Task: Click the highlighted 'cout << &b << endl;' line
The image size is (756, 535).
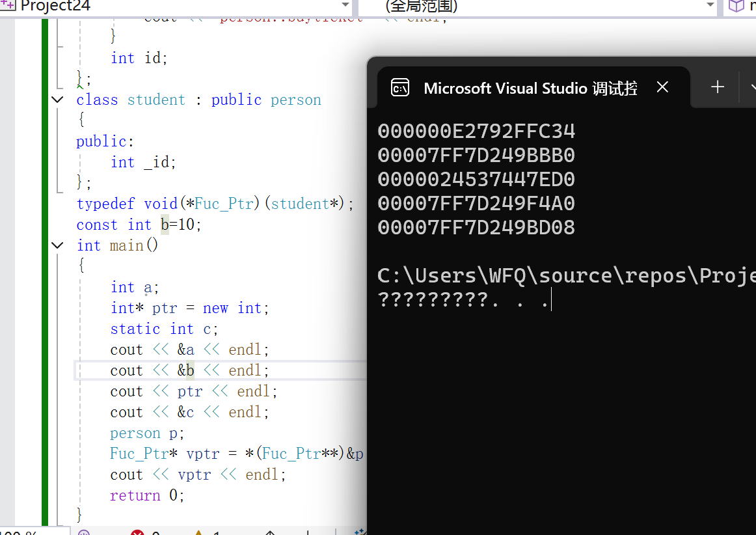Action: coord(189,370)
